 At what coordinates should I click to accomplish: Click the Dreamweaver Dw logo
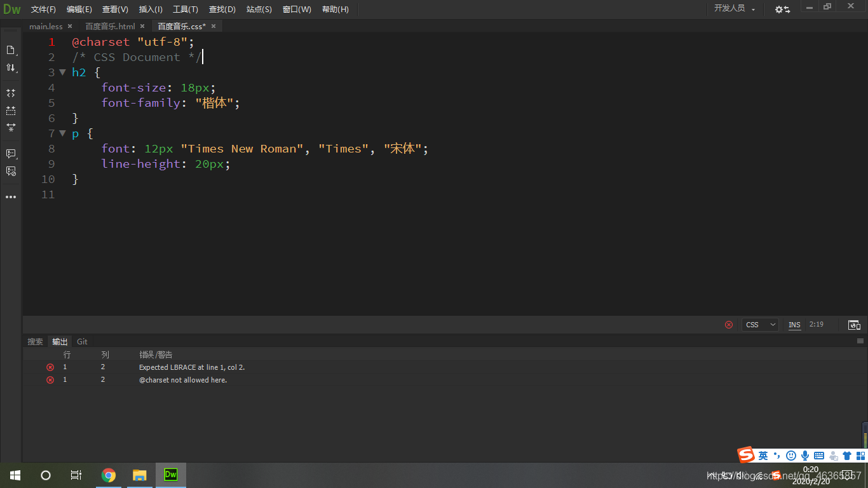coord(12,9)
